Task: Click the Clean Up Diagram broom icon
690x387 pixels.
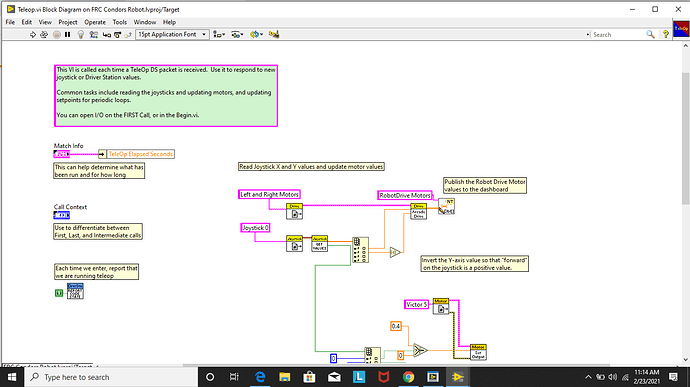Action: tap(274, 34)
